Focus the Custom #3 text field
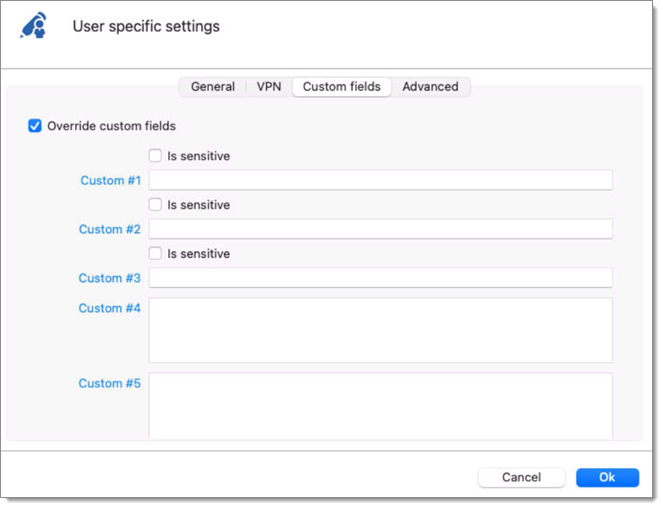 [x=381, y=278]
